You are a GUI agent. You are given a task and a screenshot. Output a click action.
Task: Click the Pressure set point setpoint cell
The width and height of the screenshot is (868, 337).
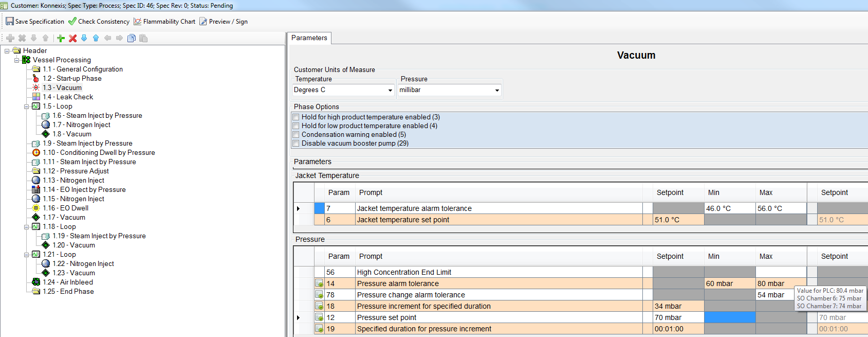[677, 318]
